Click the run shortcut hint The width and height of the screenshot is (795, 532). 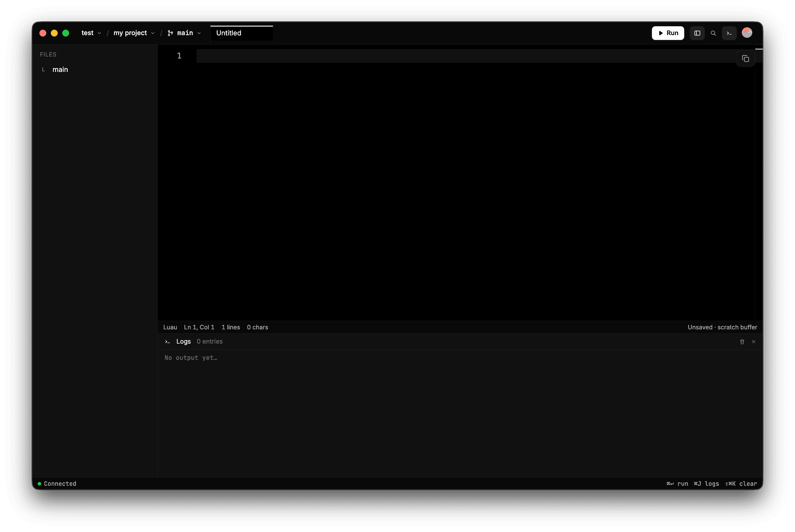point(677,483)
